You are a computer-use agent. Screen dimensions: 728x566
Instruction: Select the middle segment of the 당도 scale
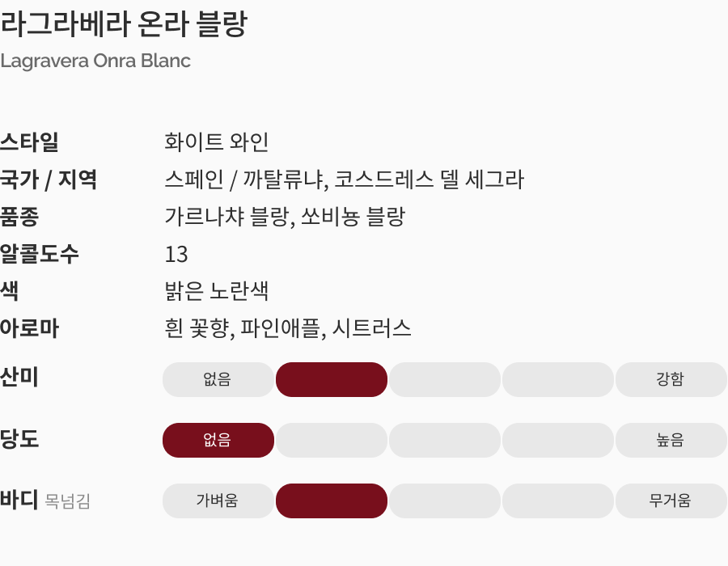445,441
